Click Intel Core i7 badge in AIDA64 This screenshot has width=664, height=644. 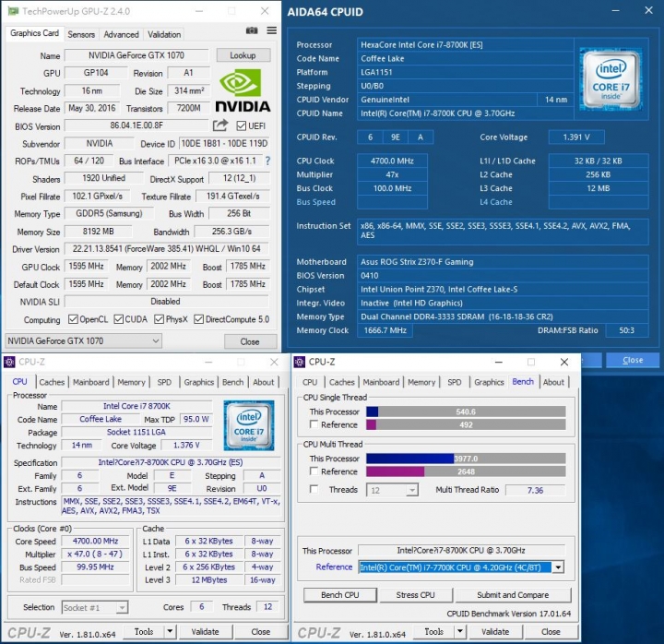pyautogui.click(x=611, y=78)
